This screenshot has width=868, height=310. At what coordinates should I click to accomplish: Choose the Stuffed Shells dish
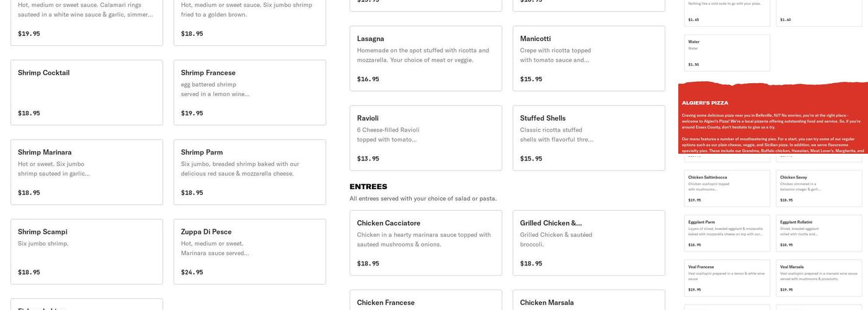[x=588, y=138]
